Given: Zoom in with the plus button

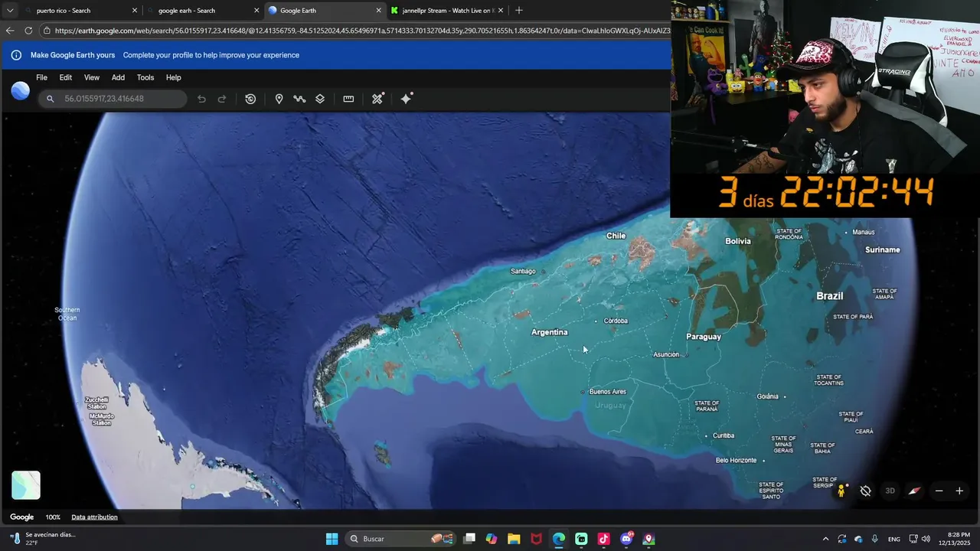Looking at the screenshot, I should coord(959,491).
